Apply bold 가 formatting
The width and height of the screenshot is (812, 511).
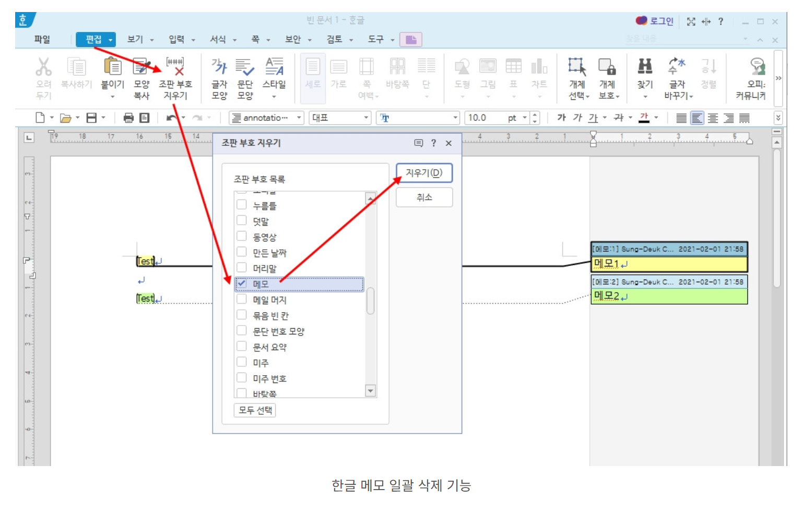(561, 118)
